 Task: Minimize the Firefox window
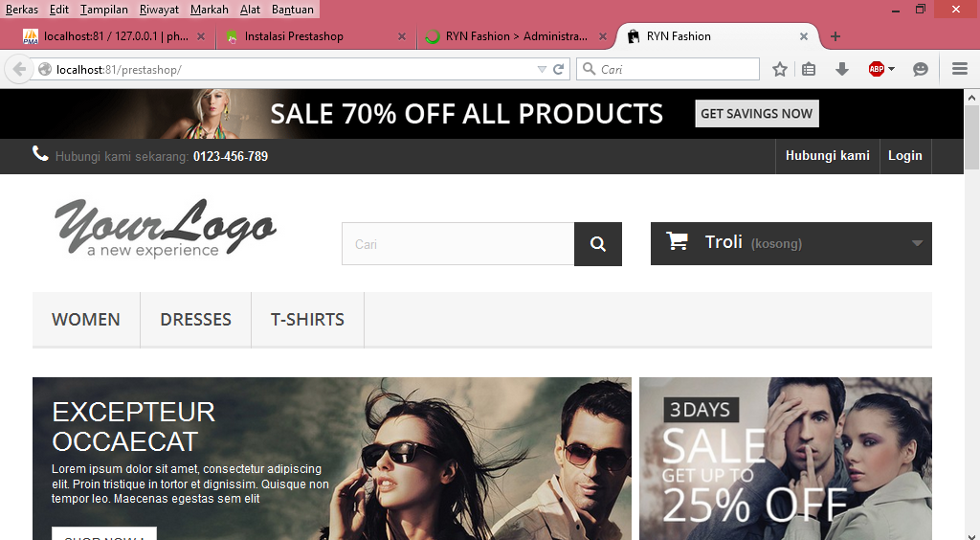896,10
